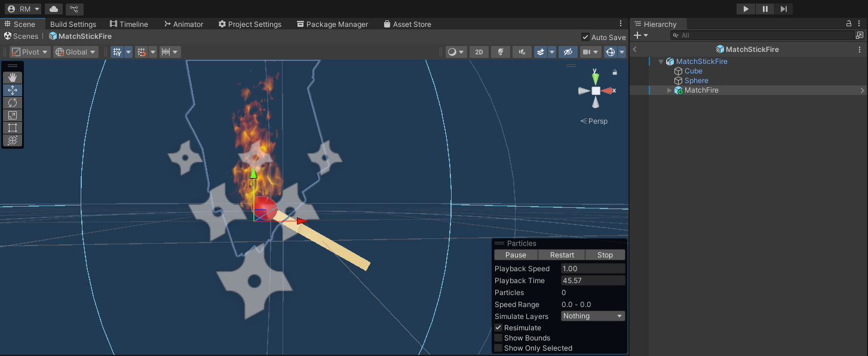Select the Scale tool
Viewport: 868px width, 356px height.
pos(13,115)
